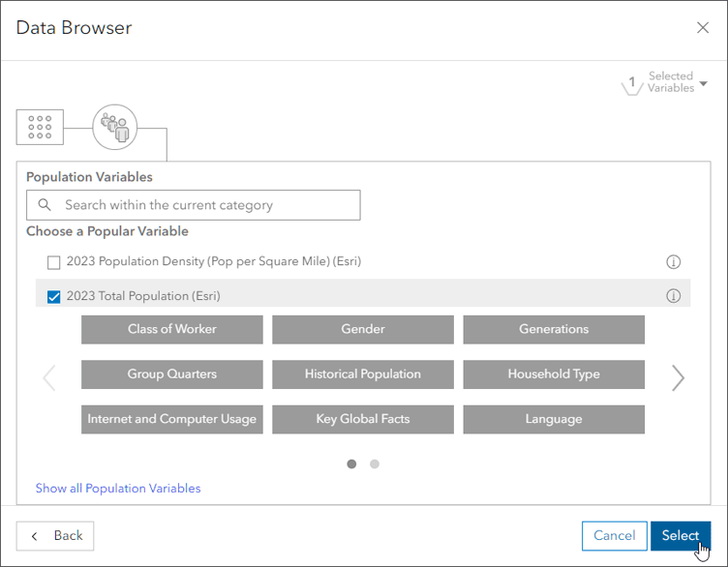
Task: Click info icon for 2023 Total Population
Action: tap(674, 296)
